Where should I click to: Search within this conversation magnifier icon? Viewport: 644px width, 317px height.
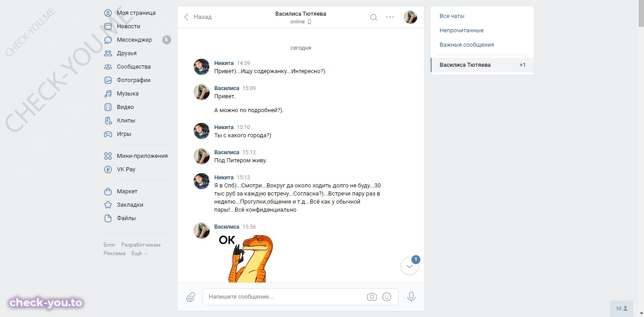pos(374,17)
